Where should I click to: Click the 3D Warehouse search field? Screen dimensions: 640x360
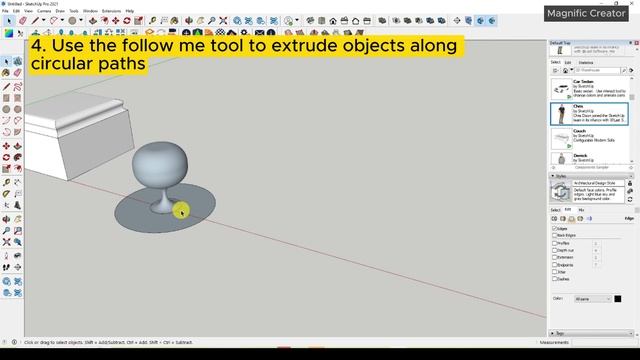point(597,71)
